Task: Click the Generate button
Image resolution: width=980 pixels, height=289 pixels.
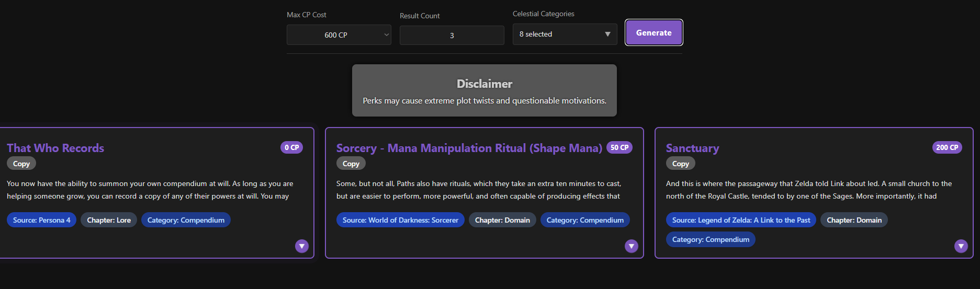Action: point(654,33)
